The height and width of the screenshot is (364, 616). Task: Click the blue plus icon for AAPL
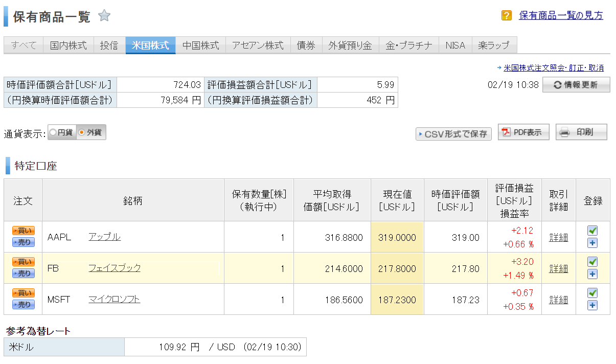(592, 242)
